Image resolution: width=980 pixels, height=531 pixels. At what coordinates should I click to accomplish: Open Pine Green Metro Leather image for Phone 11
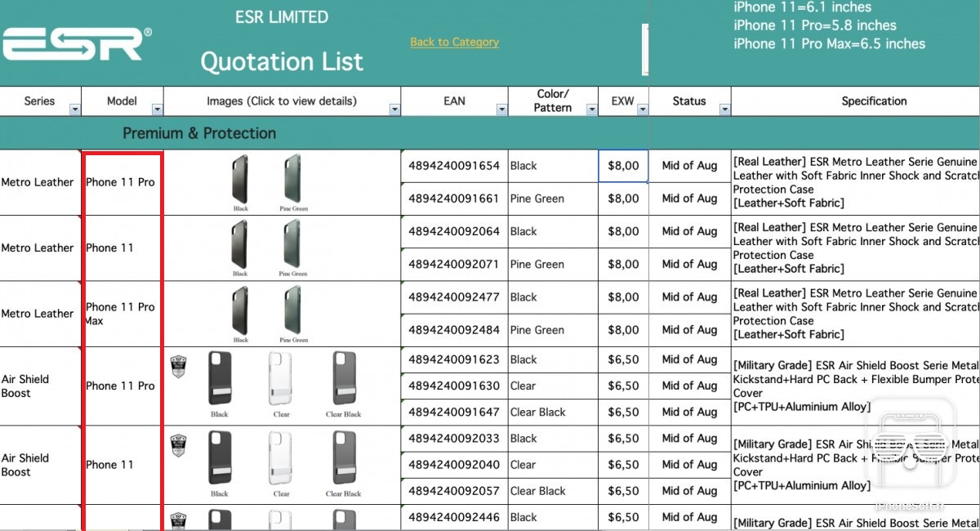point(292,244)
